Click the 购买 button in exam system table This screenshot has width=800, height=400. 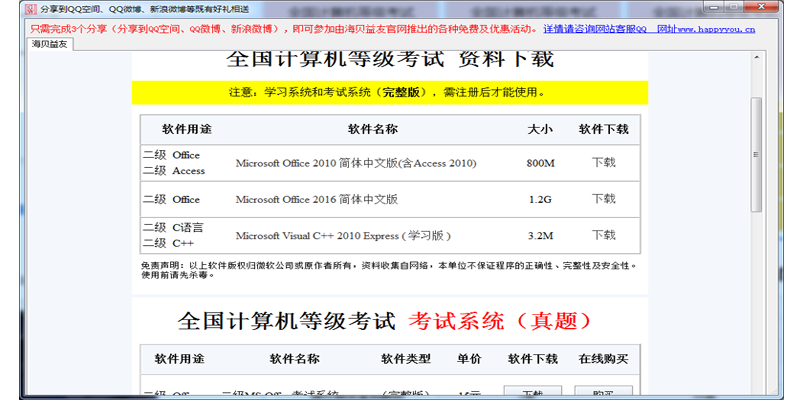pyautogui.click(x=603, y=392)
